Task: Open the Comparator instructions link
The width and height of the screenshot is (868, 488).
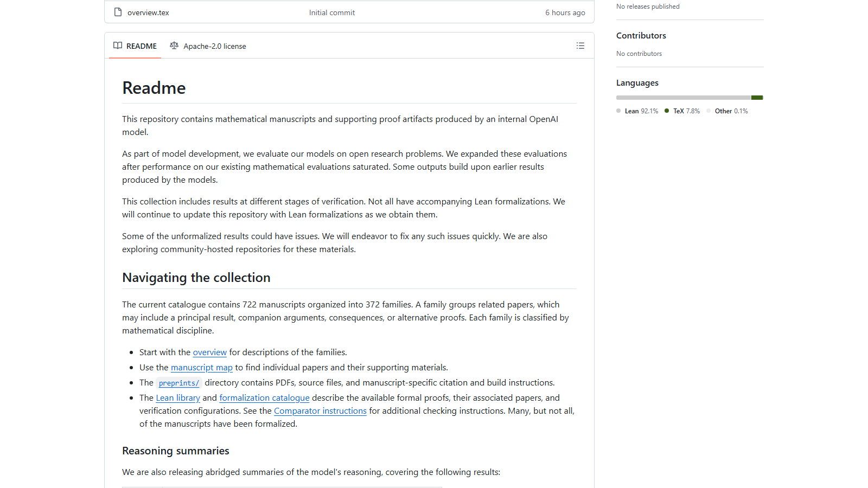Action: click(320, 411)
